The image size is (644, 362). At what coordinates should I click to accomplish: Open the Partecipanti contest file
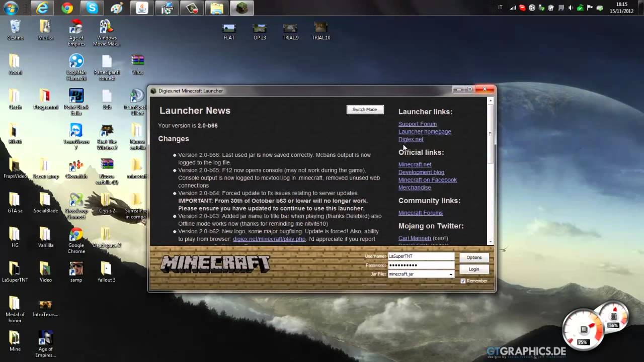(x=107, y=68)
